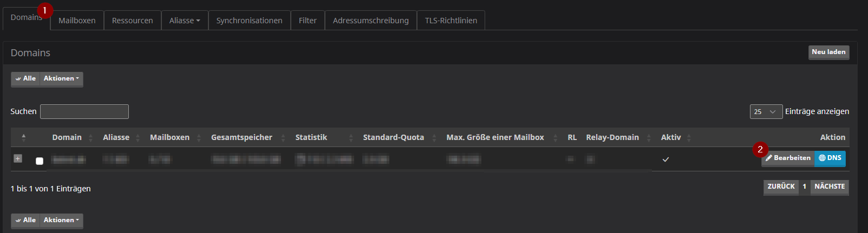Switch to the Mailboxen tab
This screenshot has height=233, width=868.
click(x=77, y=21)
